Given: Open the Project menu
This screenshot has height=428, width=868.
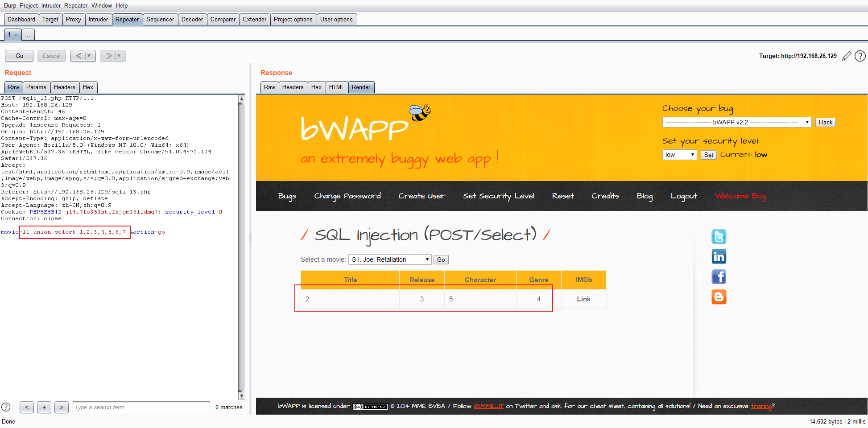Looking at the screenshot, I should [x=29, y=5].
